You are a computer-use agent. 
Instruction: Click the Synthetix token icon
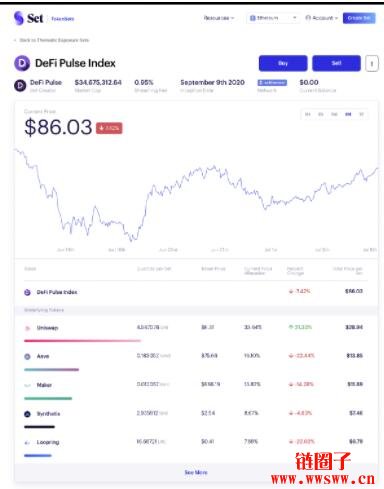point(27,414)
